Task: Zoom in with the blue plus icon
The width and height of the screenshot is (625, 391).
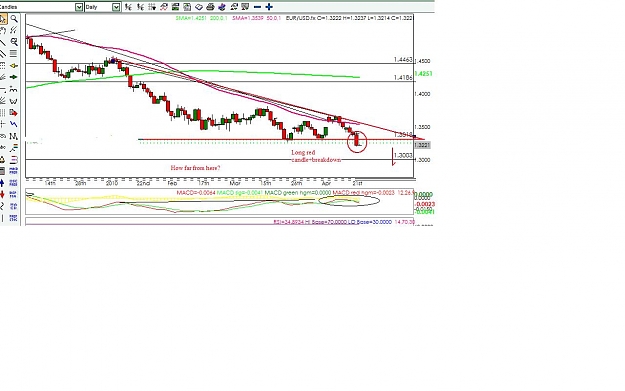Action: point(269,7)
